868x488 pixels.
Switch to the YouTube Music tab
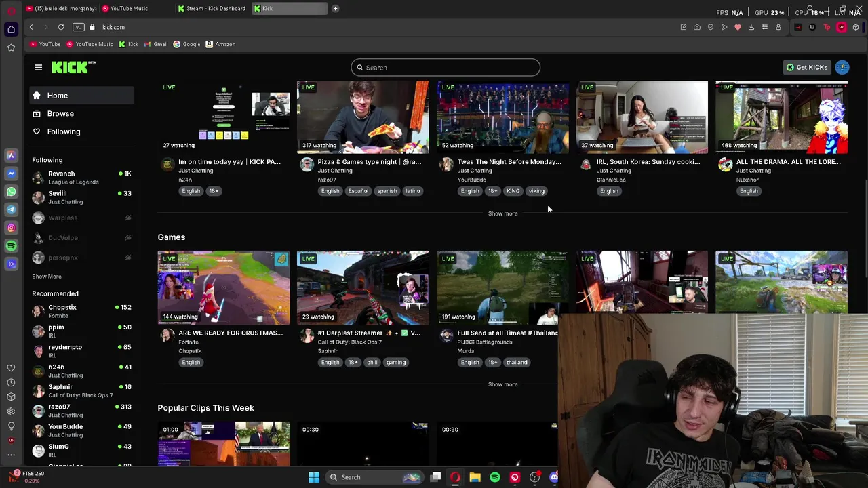pyautogui.click(x=136, y=9)
